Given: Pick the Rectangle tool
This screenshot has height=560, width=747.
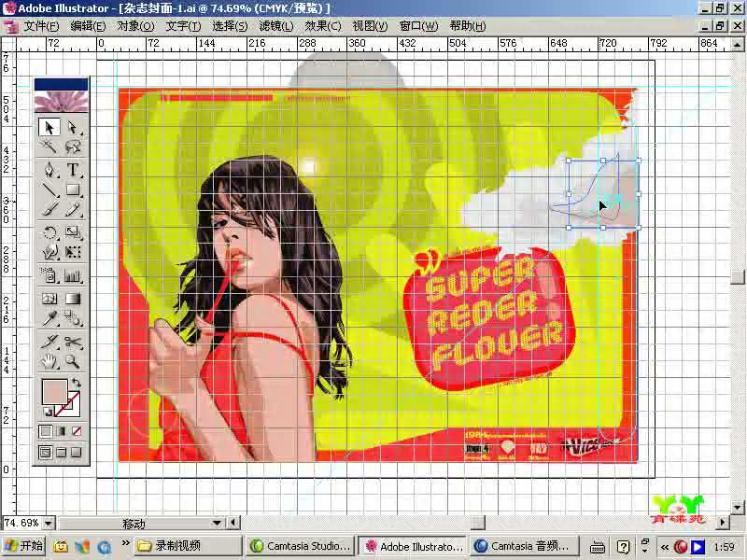Looking at the screenshot, I should [x=73, y=189].
